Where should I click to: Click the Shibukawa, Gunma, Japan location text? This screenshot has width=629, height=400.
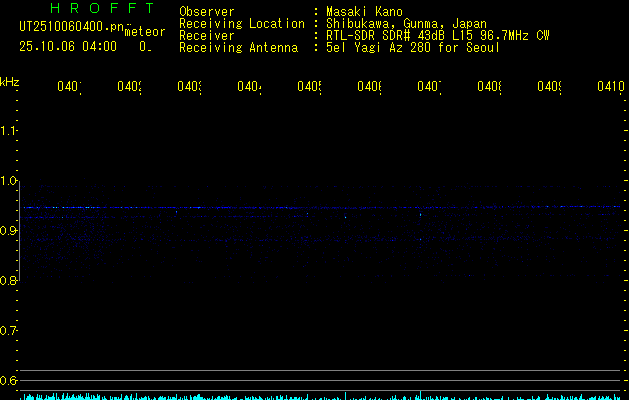tap(405, 23)
